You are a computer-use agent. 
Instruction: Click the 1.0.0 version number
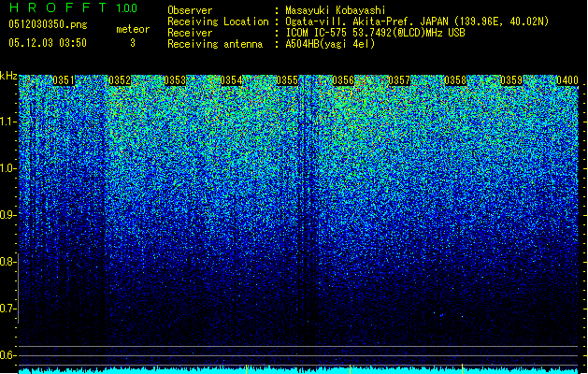point(127,7)
